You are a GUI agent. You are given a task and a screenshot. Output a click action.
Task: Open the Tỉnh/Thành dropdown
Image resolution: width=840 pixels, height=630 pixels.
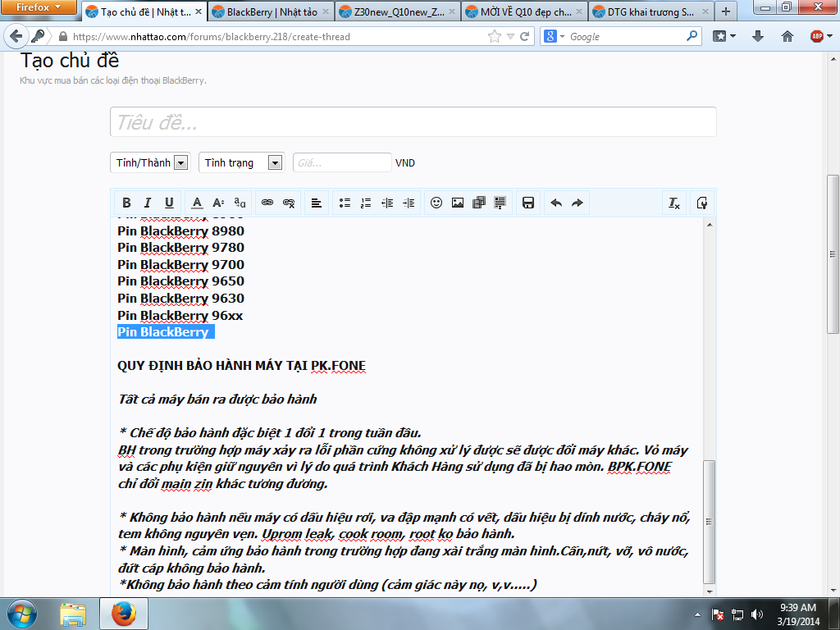[x=151, y=163]
